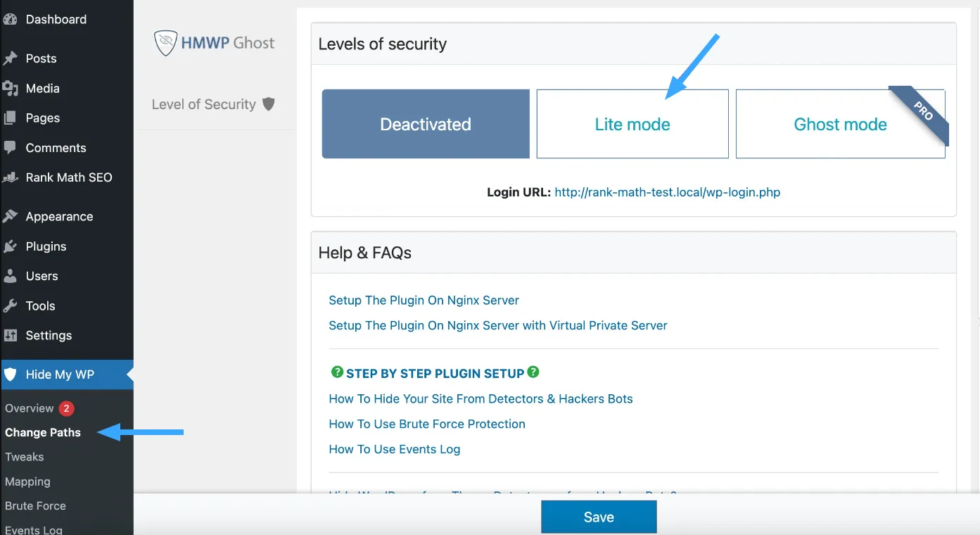Open the Events Log submenu item
Viewport: 980px width, 535px height.
point(34,529)
